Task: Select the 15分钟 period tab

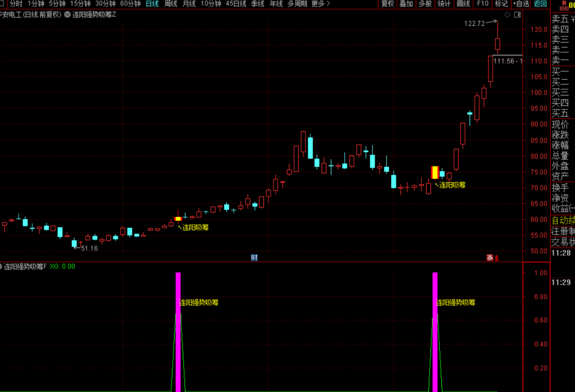Action: [80, 4]
